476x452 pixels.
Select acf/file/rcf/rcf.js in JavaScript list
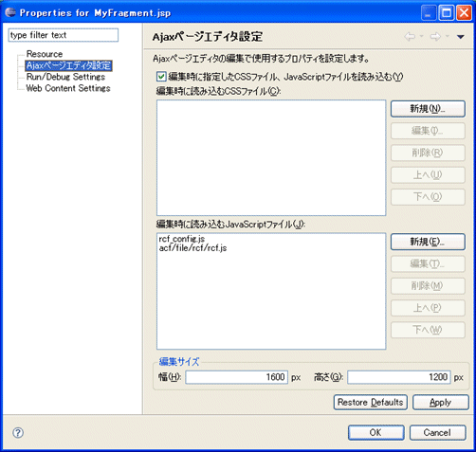click(192, 248)
